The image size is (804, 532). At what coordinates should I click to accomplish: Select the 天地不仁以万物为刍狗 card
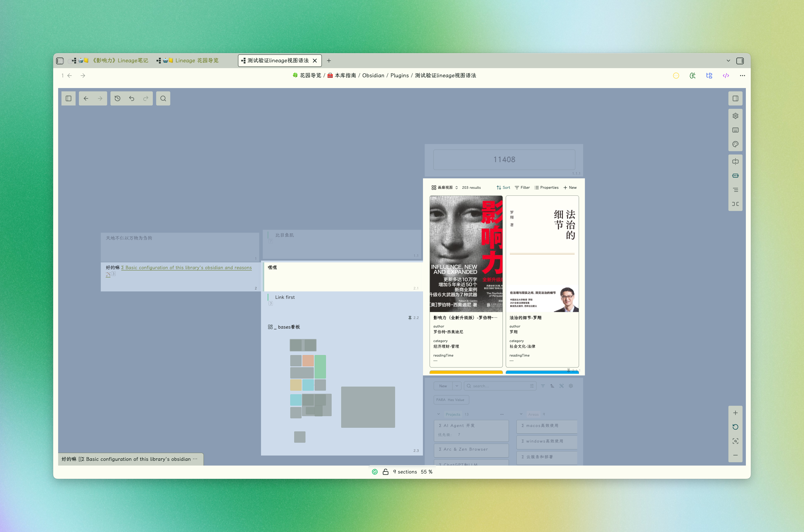point(180,247)
